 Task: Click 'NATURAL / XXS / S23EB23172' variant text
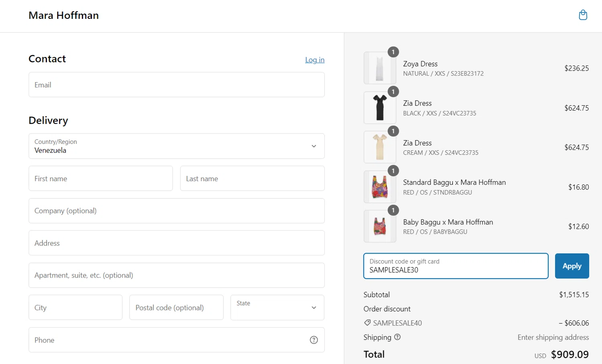[443, 74]
